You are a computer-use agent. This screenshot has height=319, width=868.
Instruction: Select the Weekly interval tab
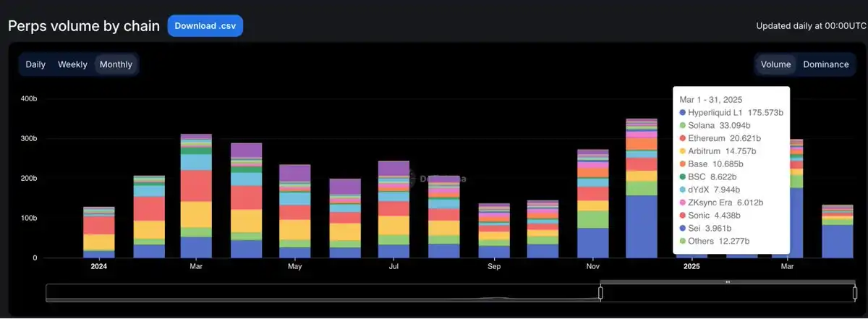coord(72,64)
